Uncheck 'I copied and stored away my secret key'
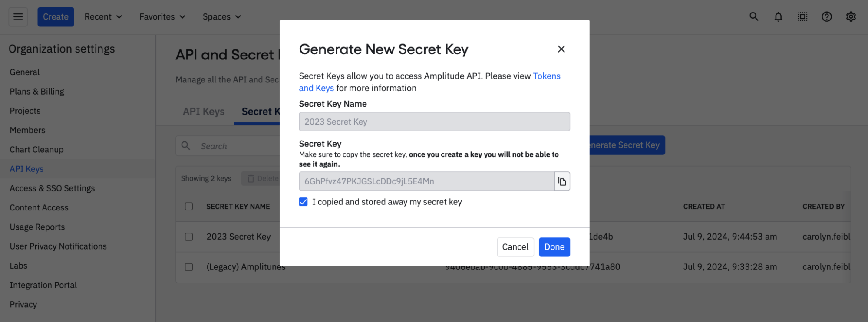 304,202
